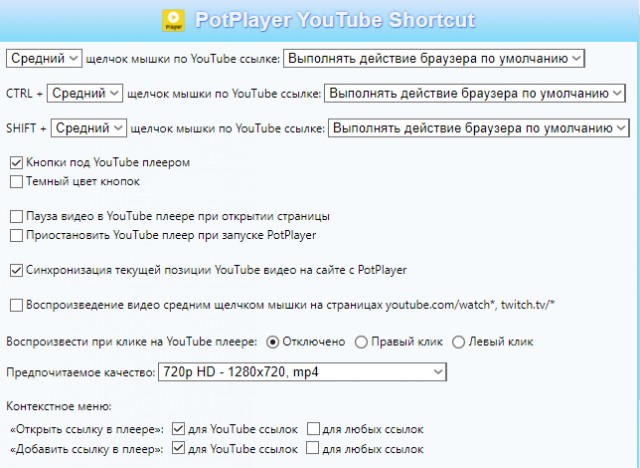The height and width of the screenshot is (468, 640).
Task: Open the first mouse button dropdown 'Средний'
Action: pos(44,58)
